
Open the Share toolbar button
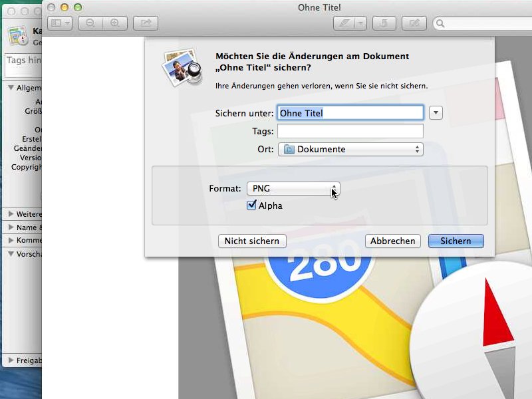coord(146,23)
